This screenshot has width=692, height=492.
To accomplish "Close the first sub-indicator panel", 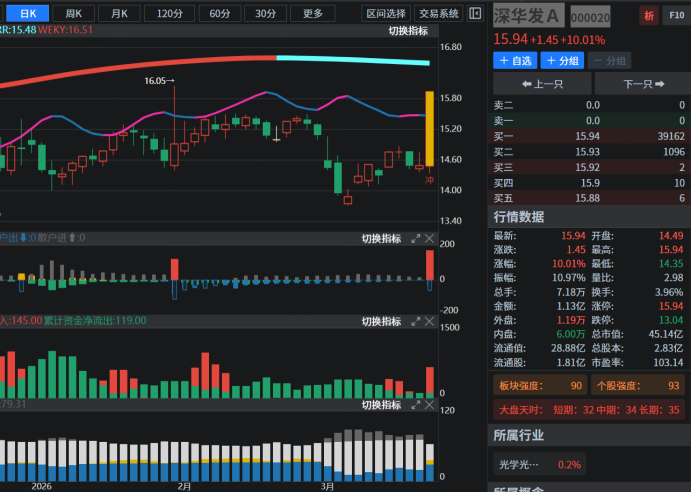I will 430,238.
